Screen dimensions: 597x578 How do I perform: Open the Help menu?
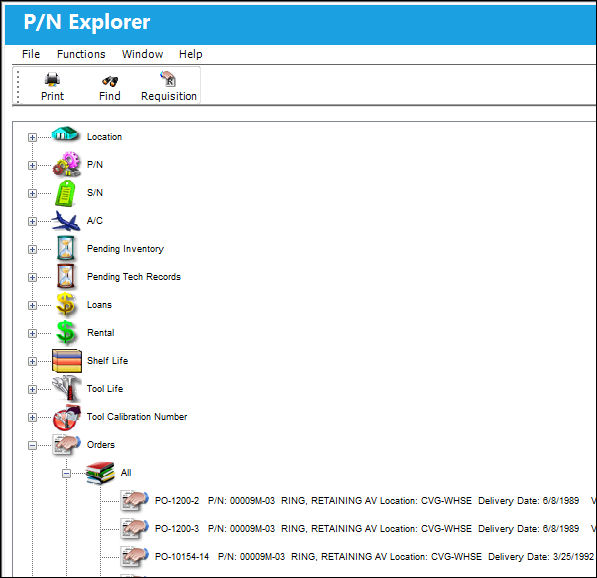click(190, 54)
